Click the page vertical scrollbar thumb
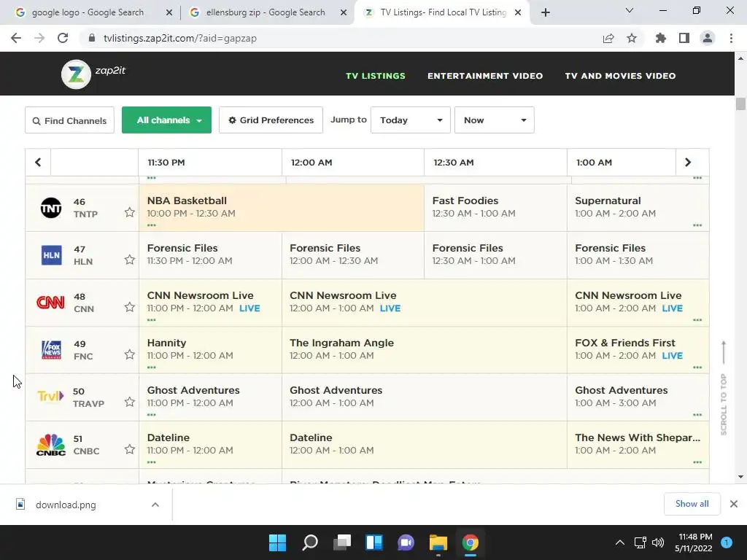This screenshot has width=747, height=560. [x=740, y=104]
